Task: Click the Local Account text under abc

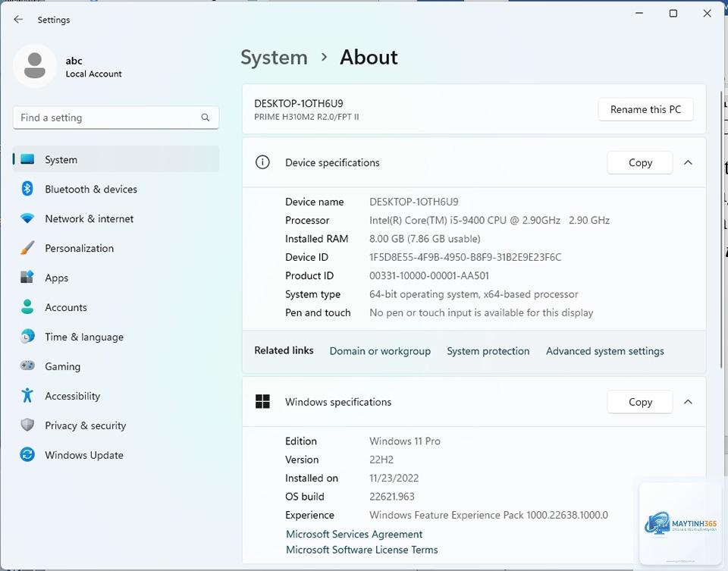Action: tap(93, 74)
